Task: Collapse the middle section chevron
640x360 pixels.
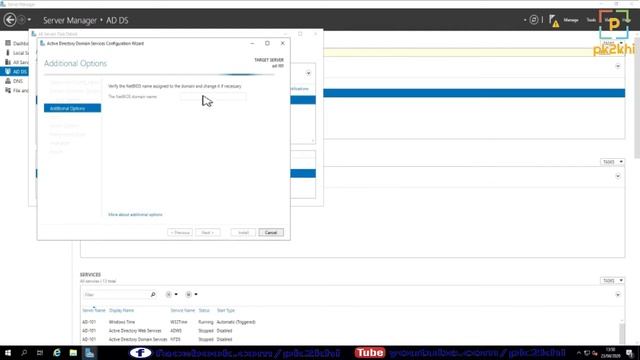Action: (x=618, y=176)
